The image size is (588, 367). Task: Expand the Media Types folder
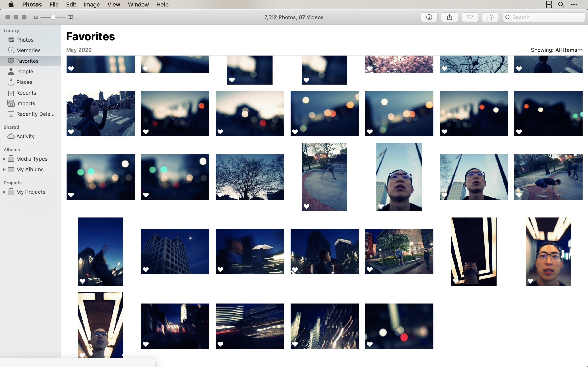click(4, 159)
